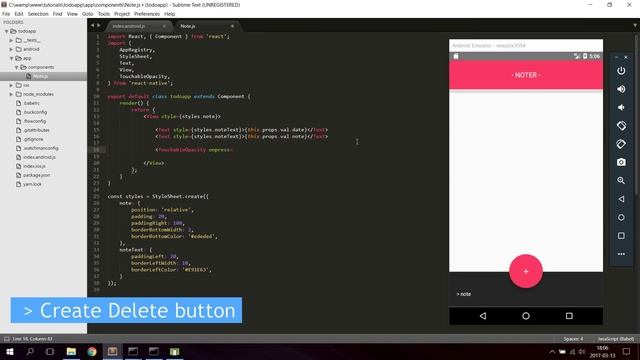The height and width of the screenshot is (360, 640).
Task: Open yarn.lock file in sidebar
Action: click(32, 184)
